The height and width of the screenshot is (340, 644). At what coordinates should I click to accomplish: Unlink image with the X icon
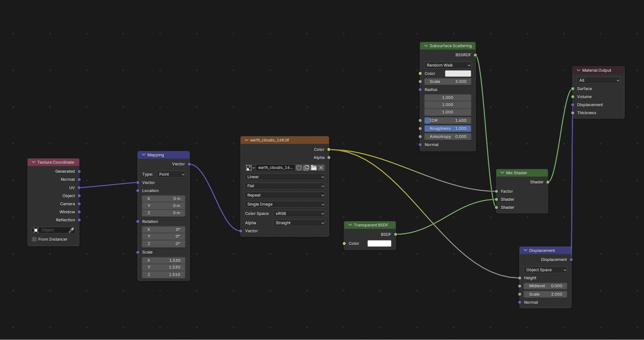coord(321,168)
